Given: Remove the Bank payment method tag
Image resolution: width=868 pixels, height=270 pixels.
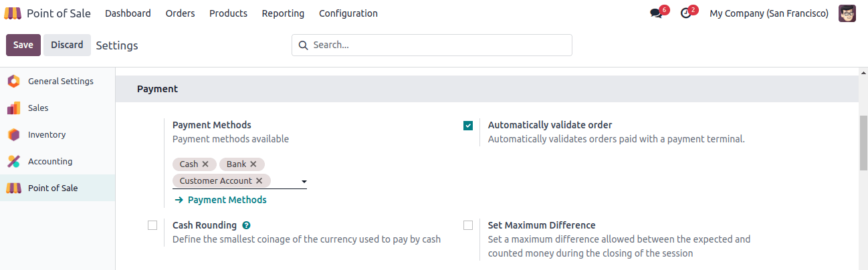Looking at the screenshot, I should 253,164.
